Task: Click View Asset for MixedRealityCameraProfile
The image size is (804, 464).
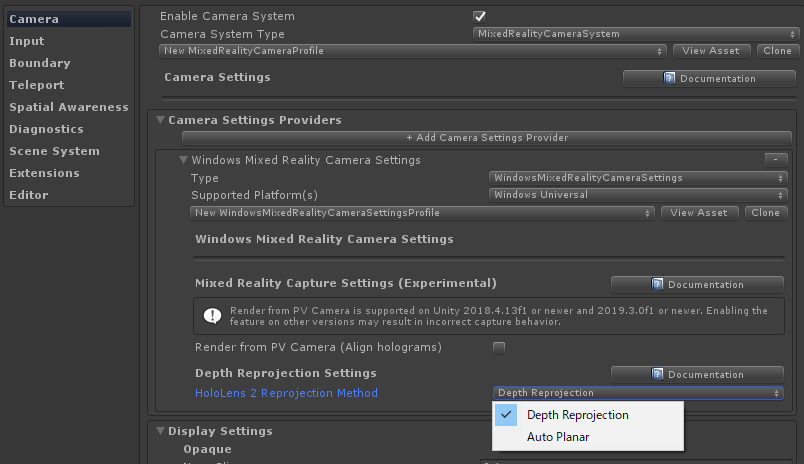Action: pyautogui.click(x=711, y=51)
